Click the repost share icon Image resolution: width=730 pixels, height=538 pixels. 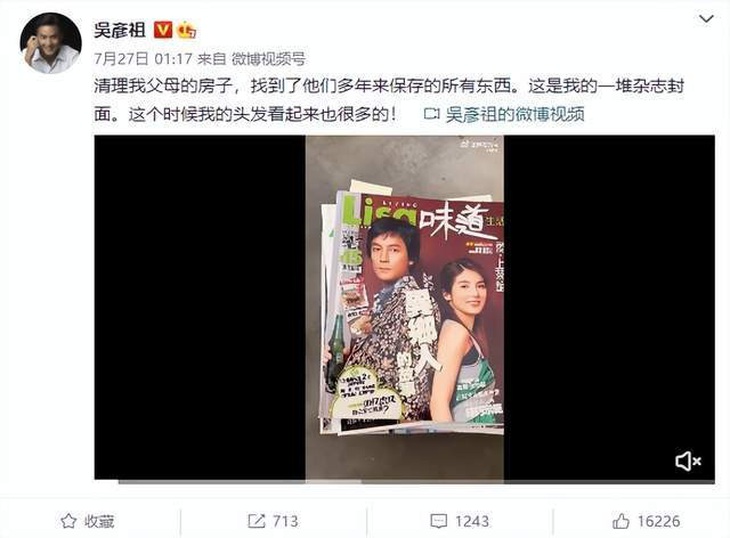tap(256, 521)
